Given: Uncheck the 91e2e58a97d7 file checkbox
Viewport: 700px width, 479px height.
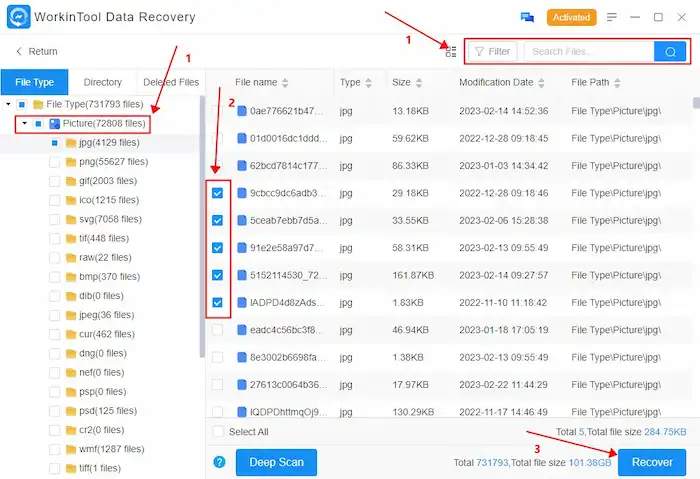Looking at the screenshot, I should (217, 248).
